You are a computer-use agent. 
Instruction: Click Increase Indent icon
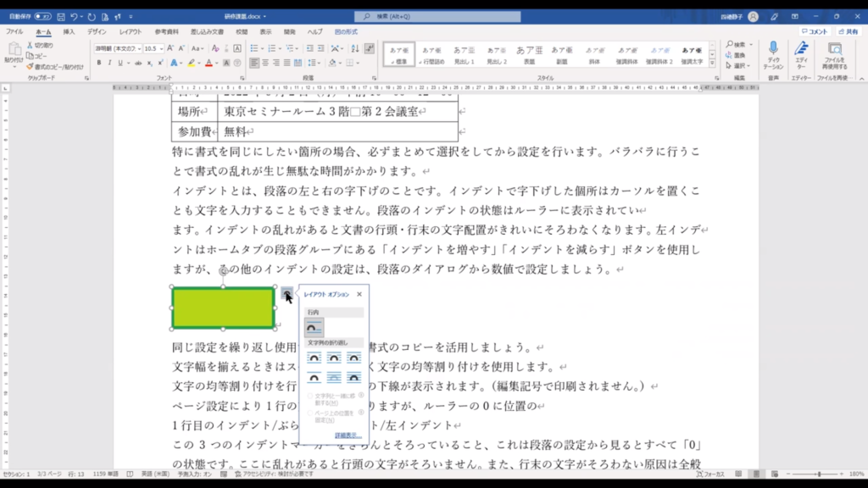pos(321,48)
